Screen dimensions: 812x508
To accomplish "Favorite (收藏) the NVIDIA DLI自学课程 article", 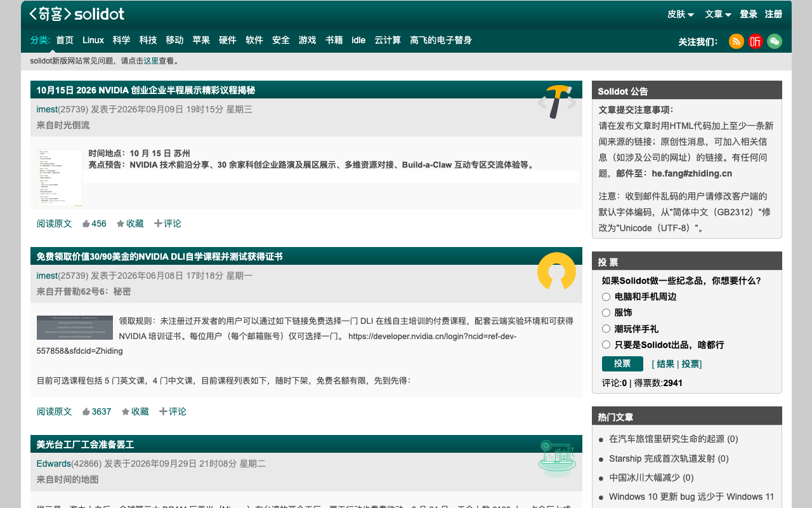I will (x=135, y=411).
